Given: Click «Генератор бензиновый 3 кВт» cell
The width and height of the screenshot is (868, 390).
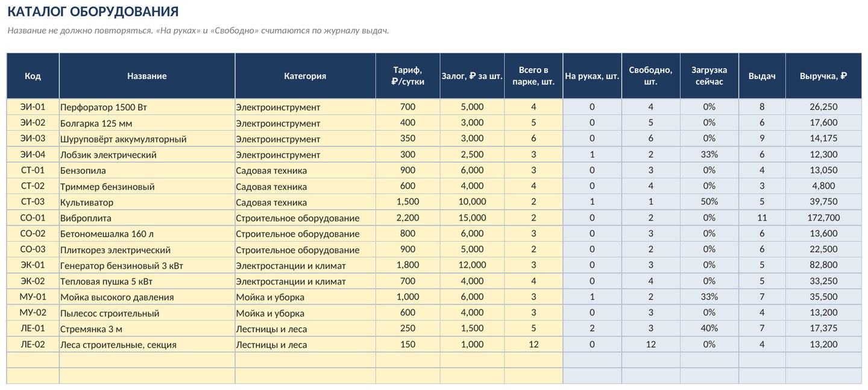Looking at the screenshot, I should [147, 265].
